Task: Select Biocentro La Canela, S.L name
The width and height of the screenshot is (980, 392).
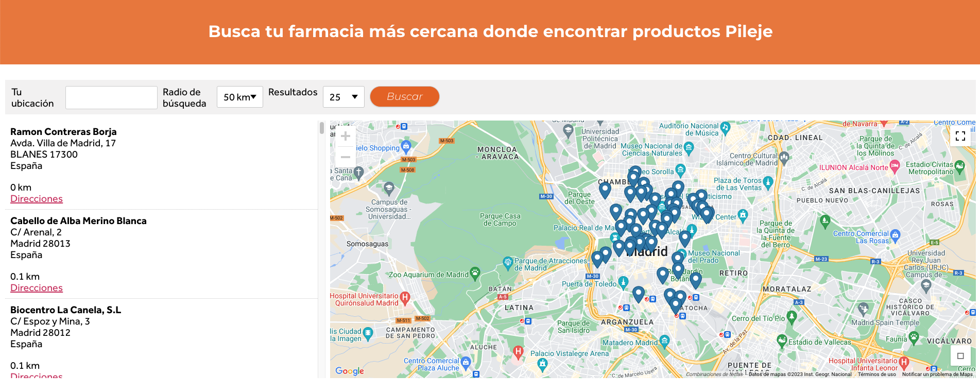Action: [65, 310]
